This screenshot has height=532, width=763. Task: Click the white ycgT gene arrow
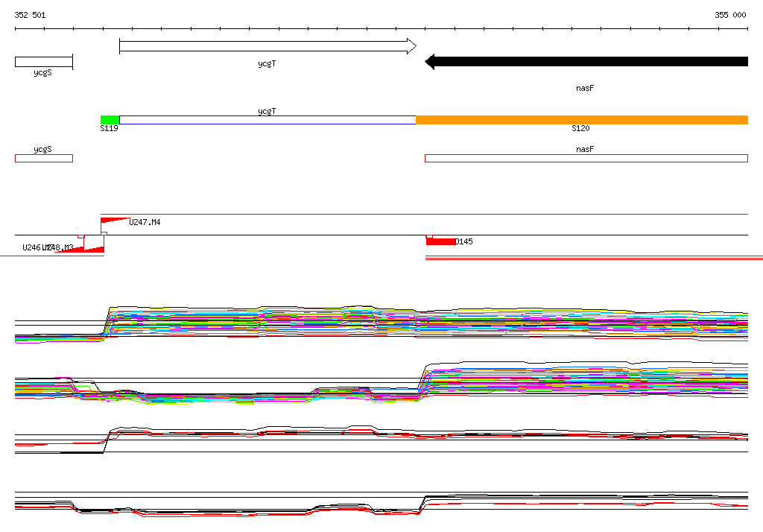(267, 46)
